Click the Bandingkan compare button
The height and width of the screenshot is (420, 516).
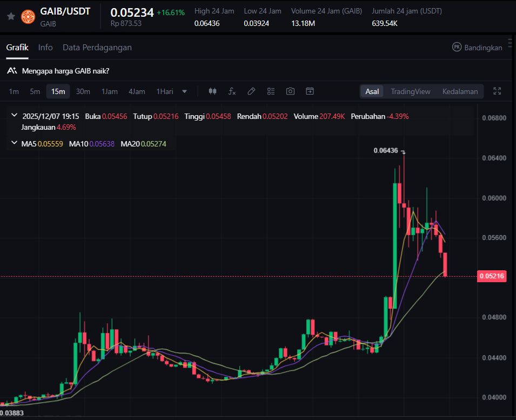pos(477,48)
